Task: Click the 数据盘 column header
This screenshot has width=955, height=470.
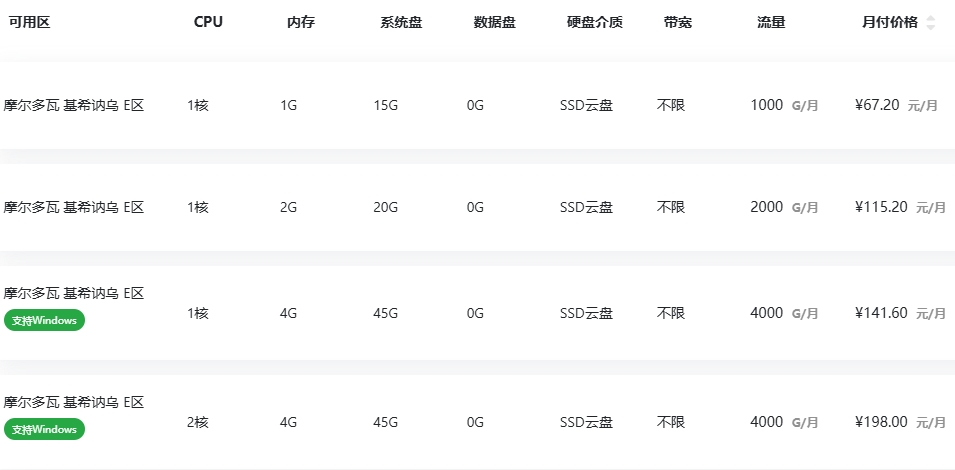Action: click(495, 23)
